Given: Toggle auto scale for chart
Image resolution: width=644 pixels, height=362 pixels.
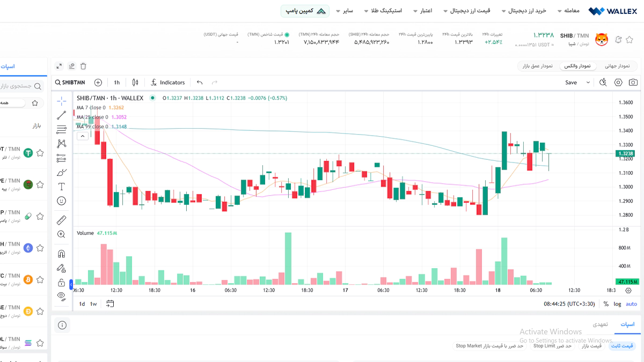Looking at the screenshot, I should coord(631,304).
